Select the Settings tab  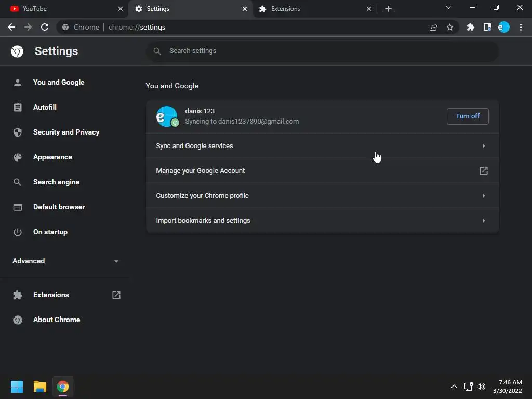click(x=191, y=9)
